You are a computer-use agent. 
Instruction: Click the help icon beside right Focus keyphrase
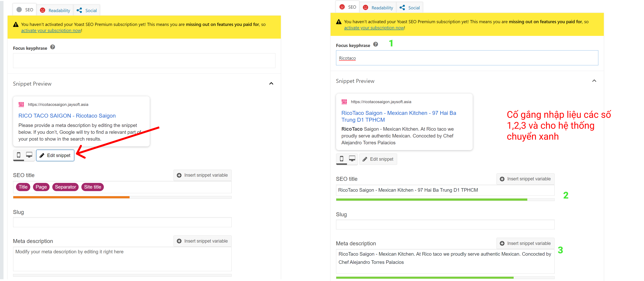tap(375, 44)
